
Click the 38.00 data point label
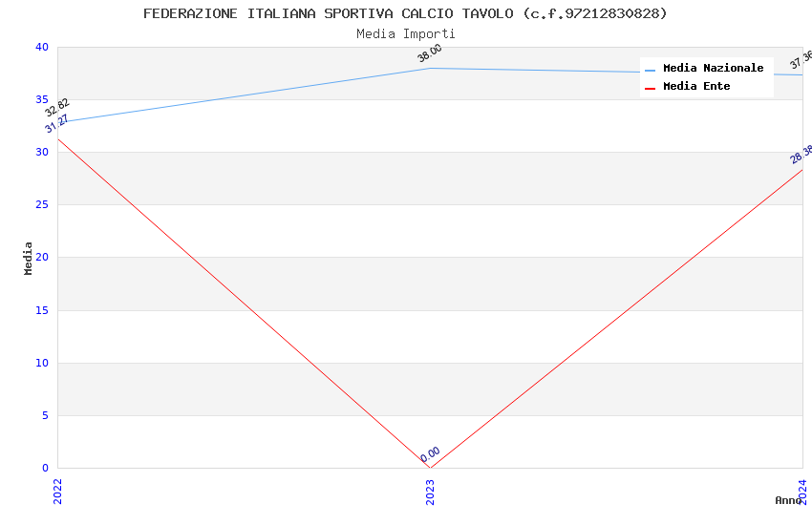pyautogui.click(x=430, y=54)
